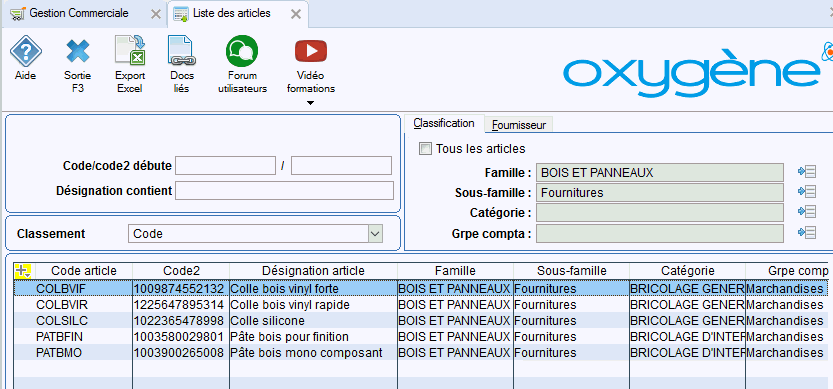The image size is (833, 389).
Task: Click Sortie F3 exit icon
Action: (78, 51)
